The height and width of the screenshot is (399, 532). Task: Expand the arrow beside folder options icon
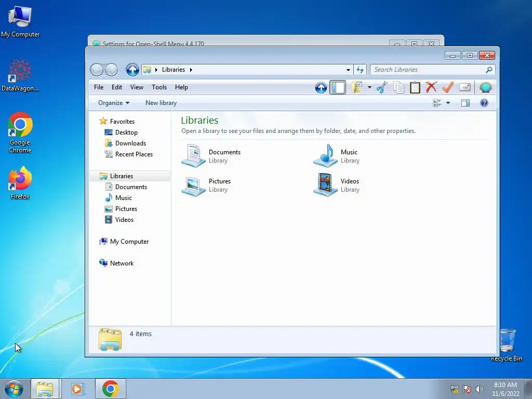[x=369, y=87]
